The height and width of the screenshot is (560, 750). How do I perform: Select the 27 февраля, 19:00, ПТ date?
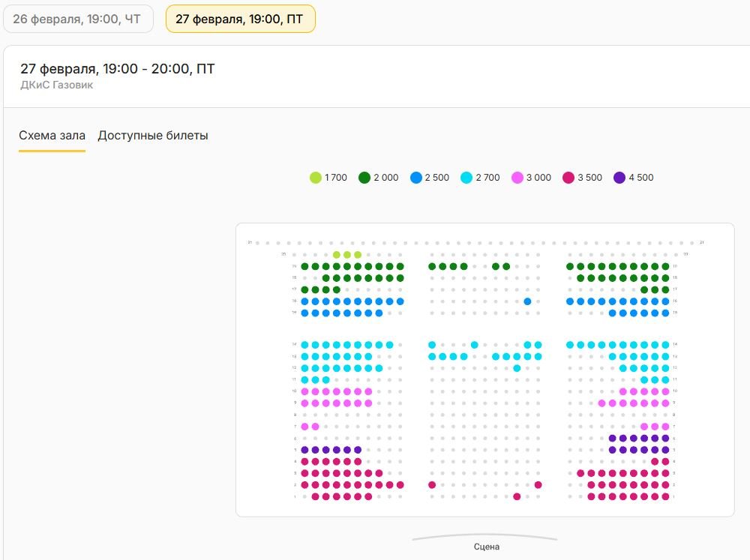[x=240, y=19]
